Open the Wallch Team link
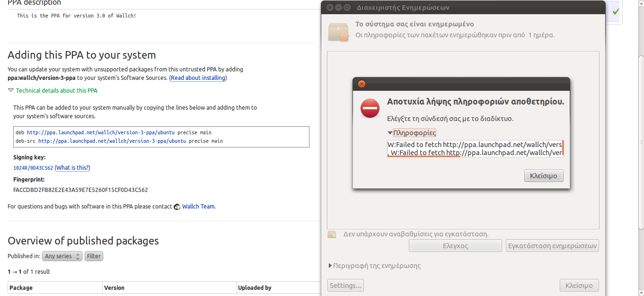Screen dimensions: 644x296 198,207
